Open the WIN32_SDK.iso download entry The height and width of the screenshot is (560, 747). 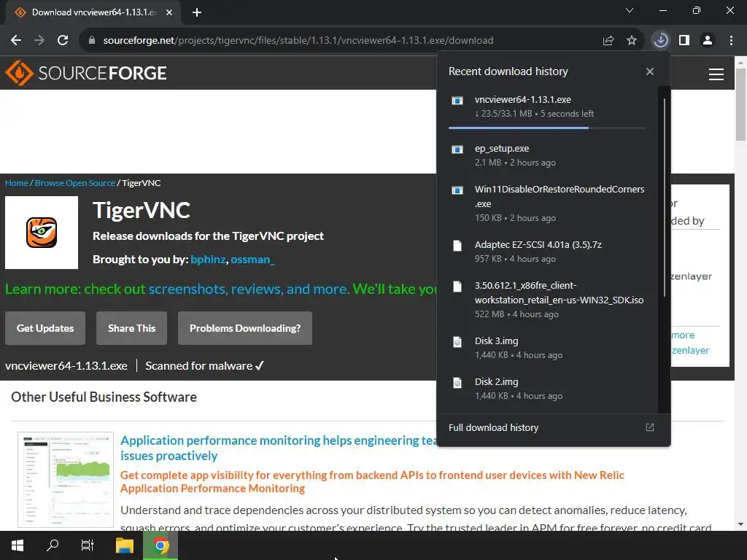click(548, 300)
